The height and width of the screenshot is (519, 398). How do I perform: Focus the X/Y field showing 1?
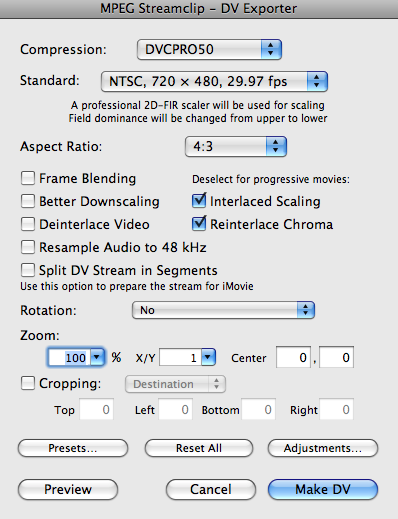click(x=180, y=358)
